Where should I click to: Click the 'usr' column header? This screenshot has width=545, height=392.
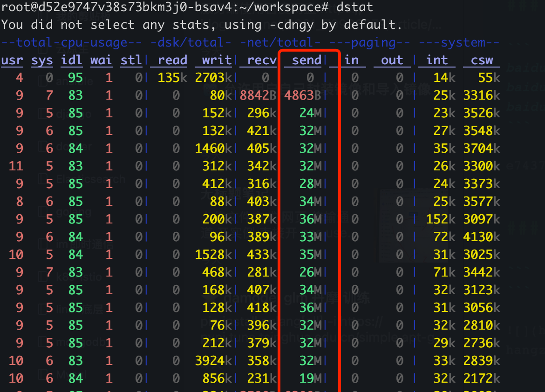click(12, 60)
